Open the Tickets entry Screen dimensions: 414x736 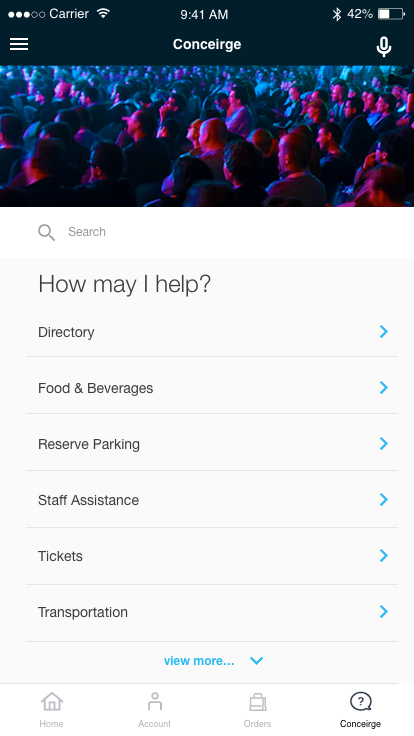pyautogui.click(x=212, y=556)
